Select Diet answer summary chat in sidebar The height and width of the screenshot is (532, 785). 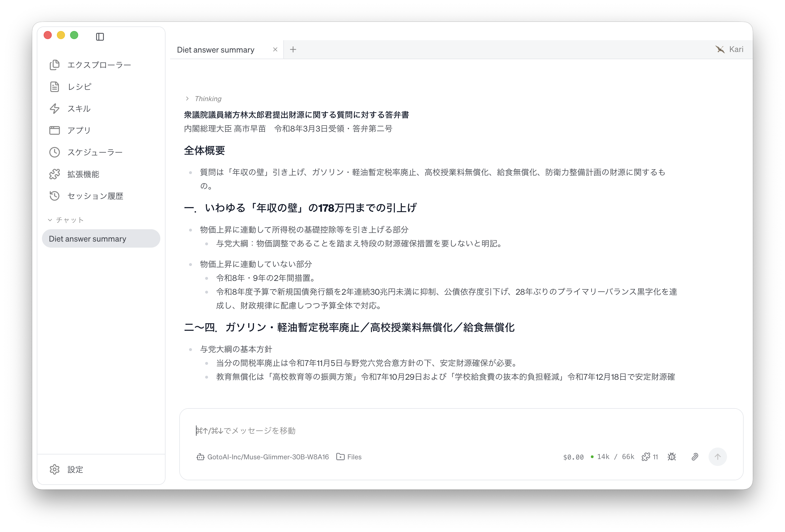click(x=101, y=238)
